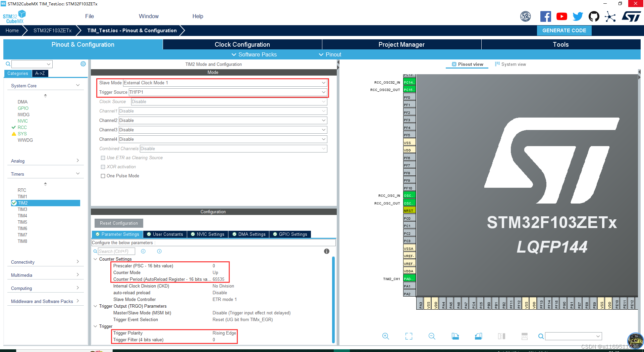Switch to System view
Screen dimensions: 644x352
click(511, 64)
